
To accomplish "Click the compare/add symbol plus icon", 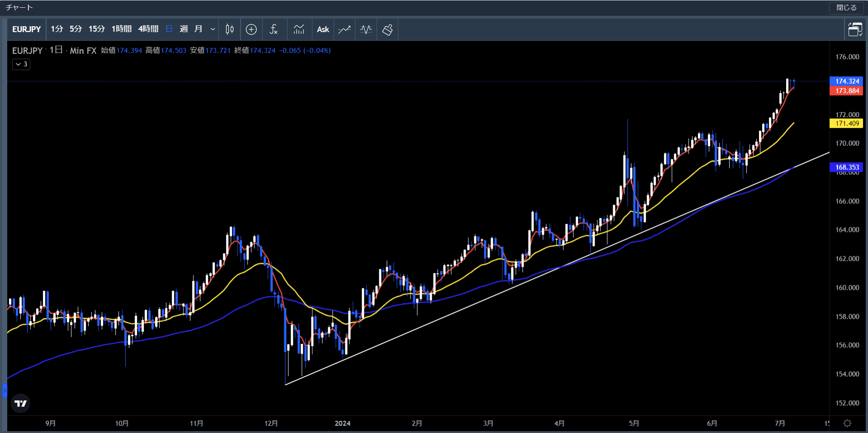I will coord(251,29).
